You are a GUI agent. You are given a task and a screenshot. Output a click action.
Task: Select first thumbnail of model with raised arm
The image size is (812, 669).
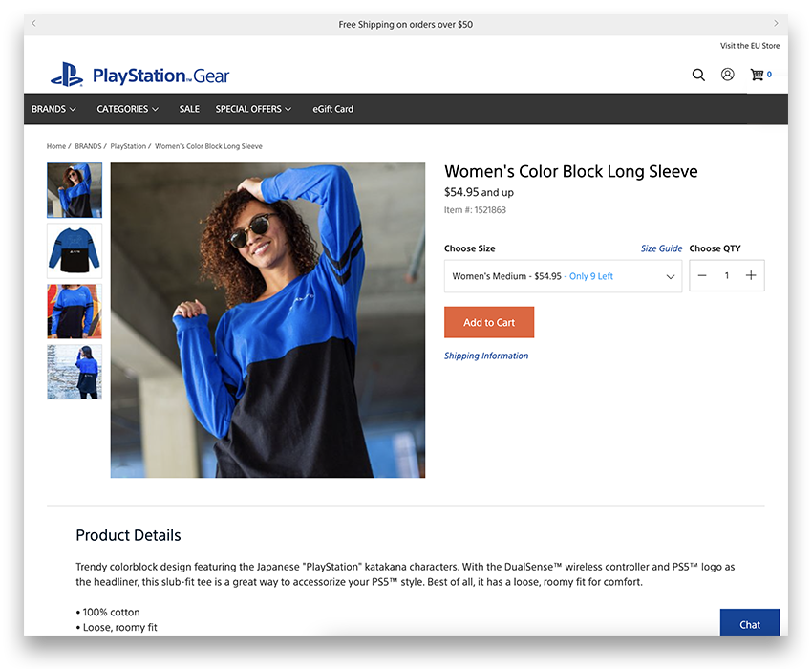[x=75, y=190]
